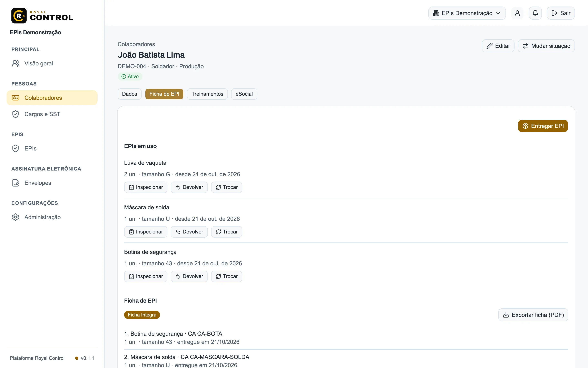Expand the EPIs Demonstração company dropdown
The width and height of the screenshot is (588, 368).
tap(467, 13)
